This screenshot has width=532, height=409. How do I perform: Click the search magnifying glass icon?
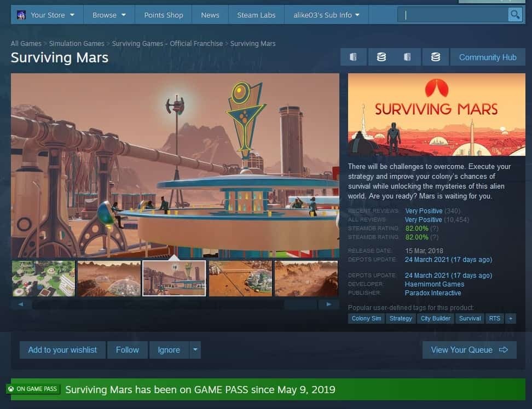515,14
